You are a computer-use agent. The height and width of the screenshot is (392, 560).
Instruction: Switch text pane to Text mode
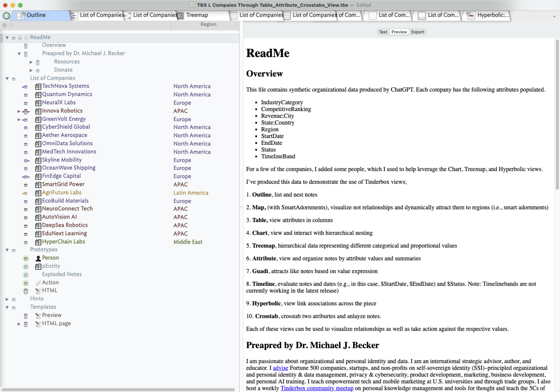click(x=383, y=32)
